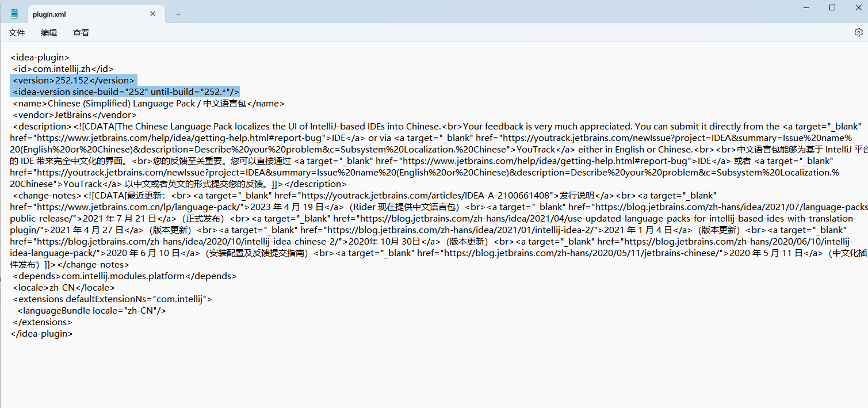Image resolution: width=868 pixels, height=408 pixels.
Task: Add a new tab with plus button
Action: click(178, 14)
